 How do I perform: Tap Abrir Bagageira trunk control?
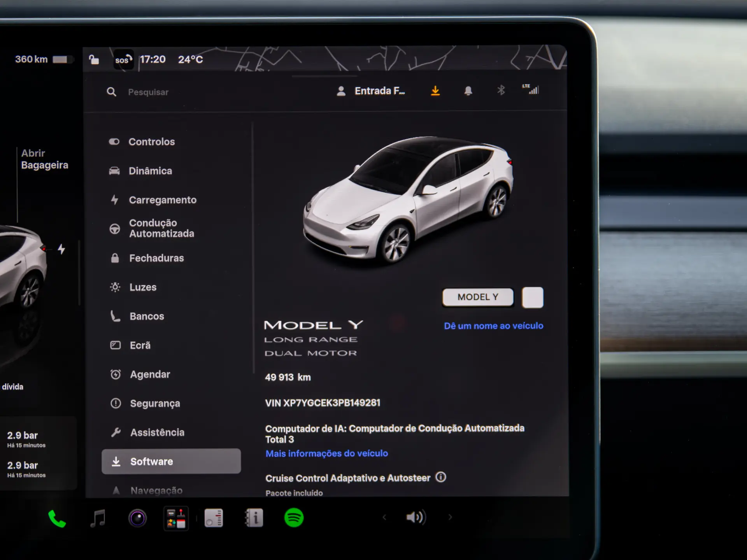(44, 159)
